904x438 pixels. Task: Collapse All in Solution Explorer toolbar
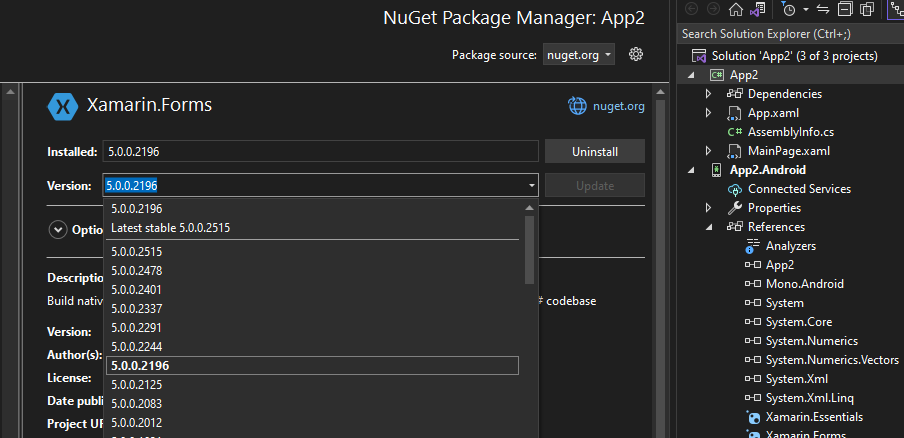(845, 10)
